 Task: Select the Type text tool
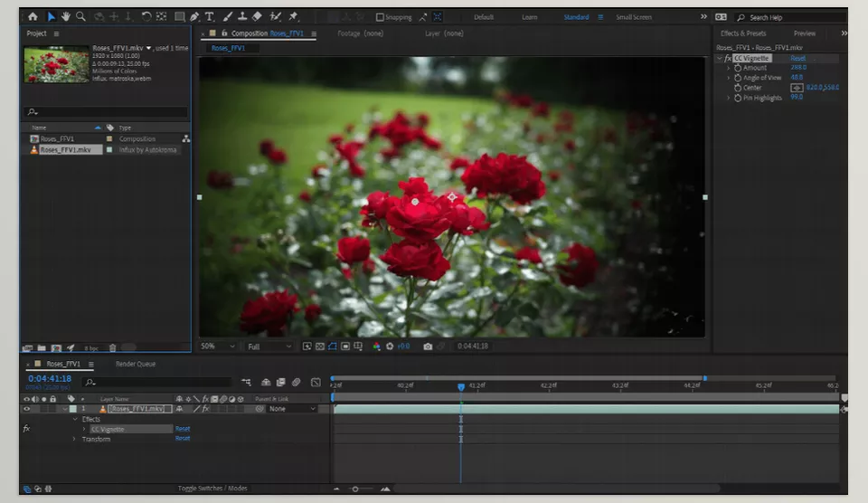coord(209,16)
